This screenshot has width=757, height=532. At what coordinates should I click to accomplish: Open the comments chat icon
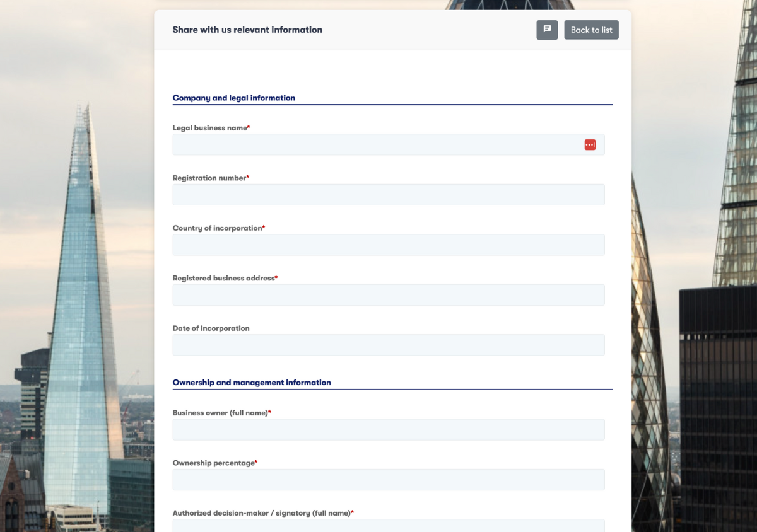click(547, 30)
